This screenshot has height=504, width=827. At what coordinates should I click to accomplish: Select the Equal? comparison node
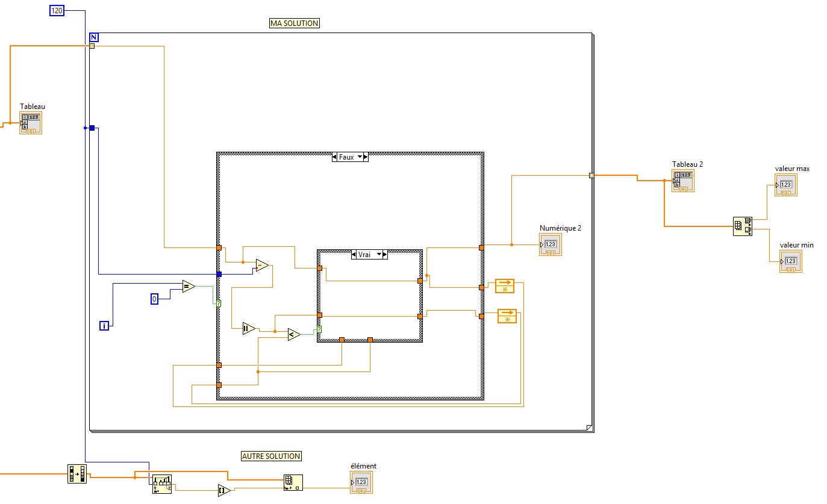pyautogui.click(x=189, y=286)
